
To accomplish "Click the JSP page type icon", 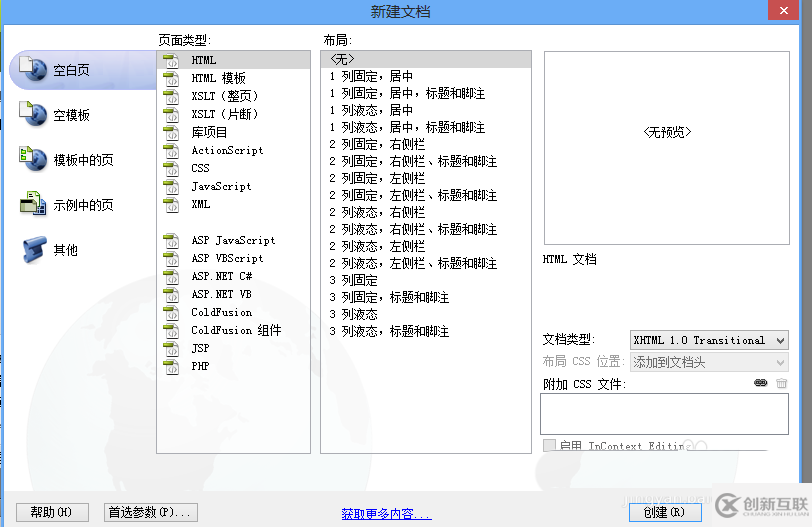I will click(171, 348).
